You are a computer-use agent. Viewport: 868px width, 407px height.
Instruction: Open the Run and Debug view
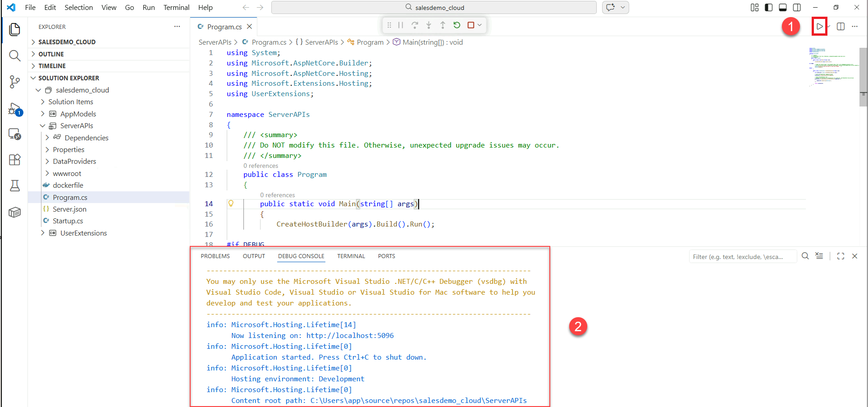15,109
